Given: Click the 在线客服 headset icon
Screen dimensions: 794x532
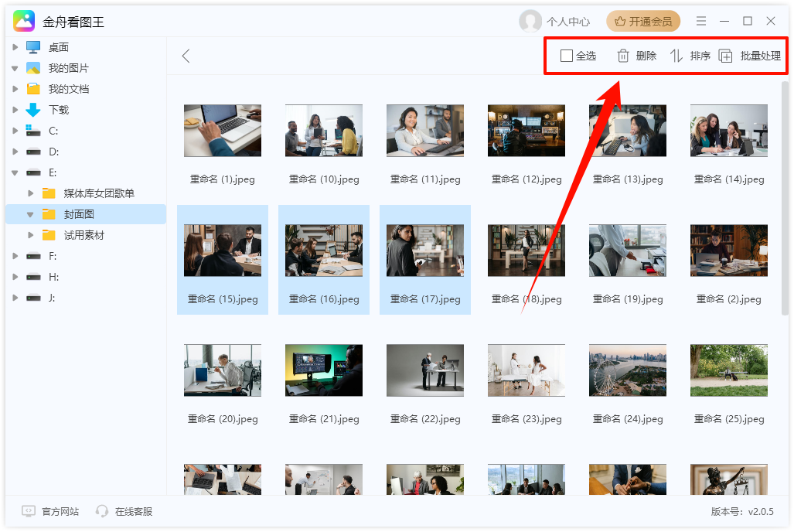Looking at the screenshot, I should (x=102, y=510).
